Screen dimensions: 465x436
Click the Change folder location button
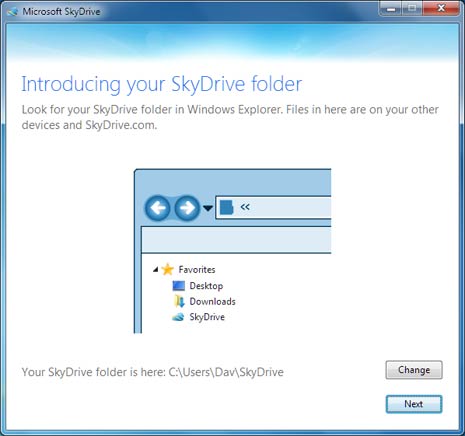[414, 370]
